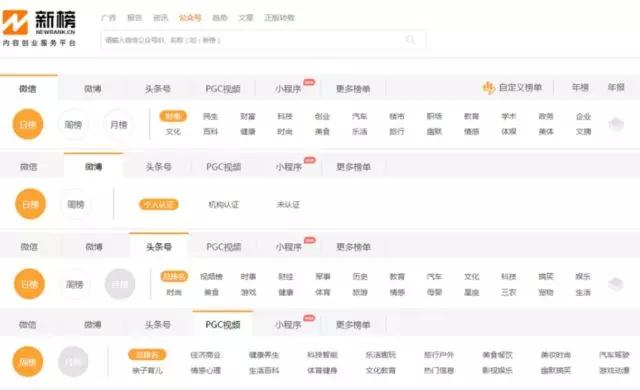Choose the 学术 category
Screen dimensions: 640x390
pyautogui.click(x=509, y=116)
